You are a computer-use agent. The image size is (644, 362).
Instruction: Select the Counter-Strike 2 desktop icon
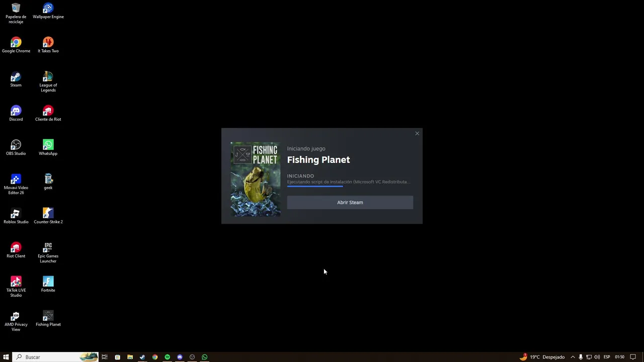click(x=48, y=216)
